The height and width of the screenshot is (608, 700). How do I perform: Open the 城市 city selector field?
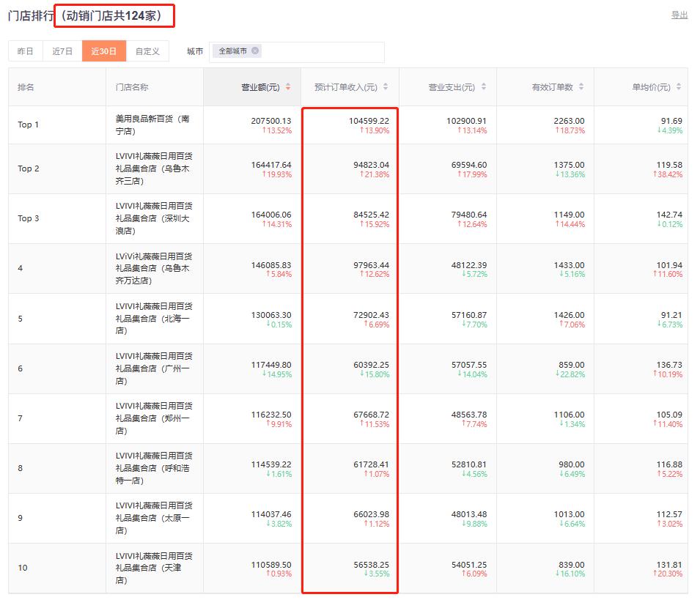pyautogui.click(x=296, y=52)
